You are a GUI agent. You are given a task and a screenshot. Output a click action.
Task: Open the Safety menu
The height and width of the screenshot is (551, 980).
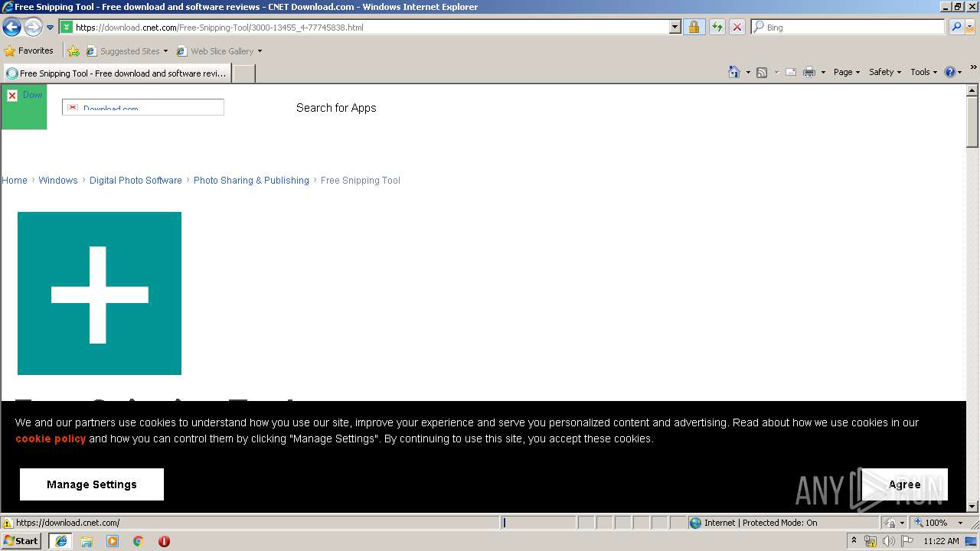885,72
